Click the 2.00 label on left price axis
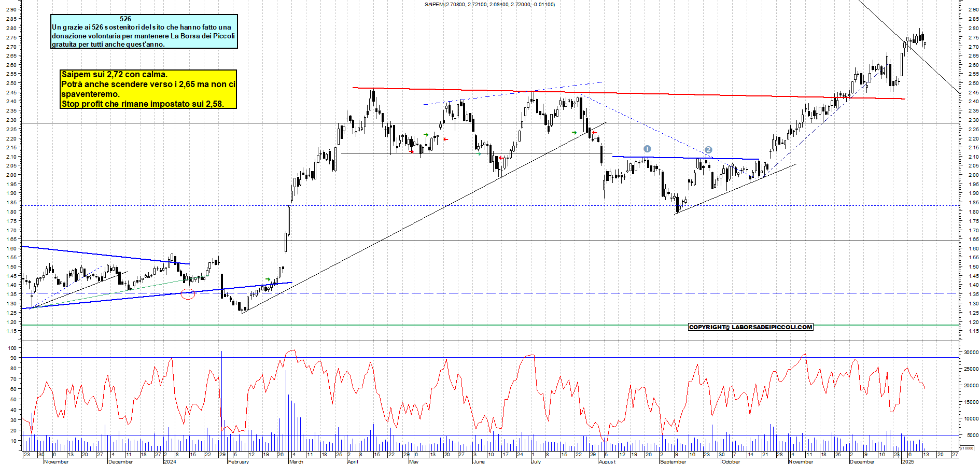 pyautogui.click(x=11, y=175)
